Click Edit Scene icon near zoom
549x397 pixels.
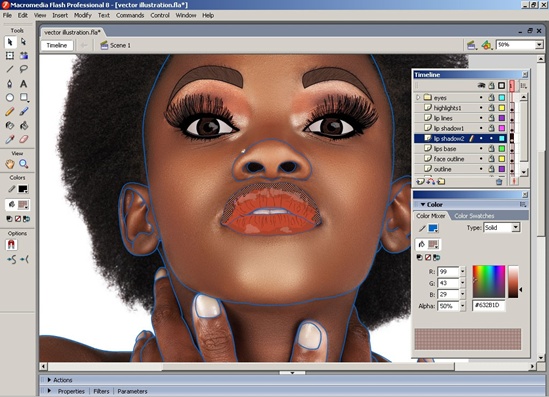[x=471, y=45]
